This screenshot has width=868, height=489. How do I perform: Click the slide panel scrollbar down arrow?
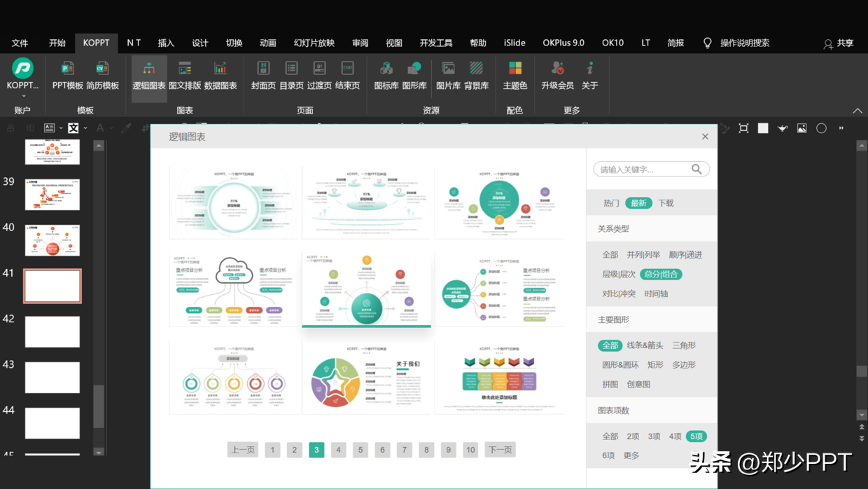[99, 452]
